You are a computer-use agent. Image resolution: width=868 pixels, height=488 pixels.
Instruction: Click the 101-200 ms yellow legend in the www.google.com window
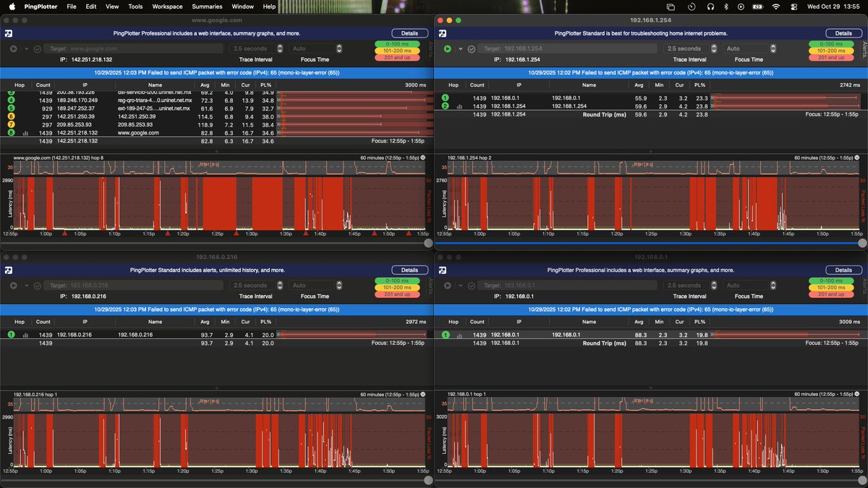(x=398, y=51)
